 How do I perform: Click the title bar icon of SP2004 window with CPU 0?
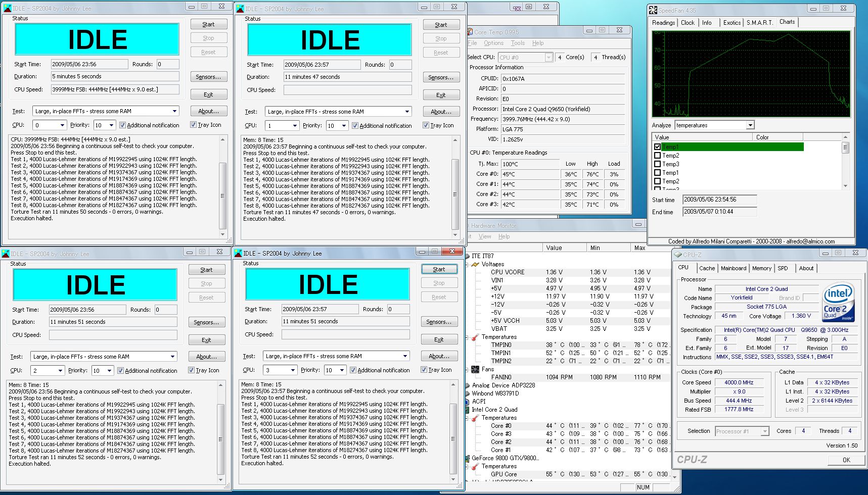pos(8,9)
